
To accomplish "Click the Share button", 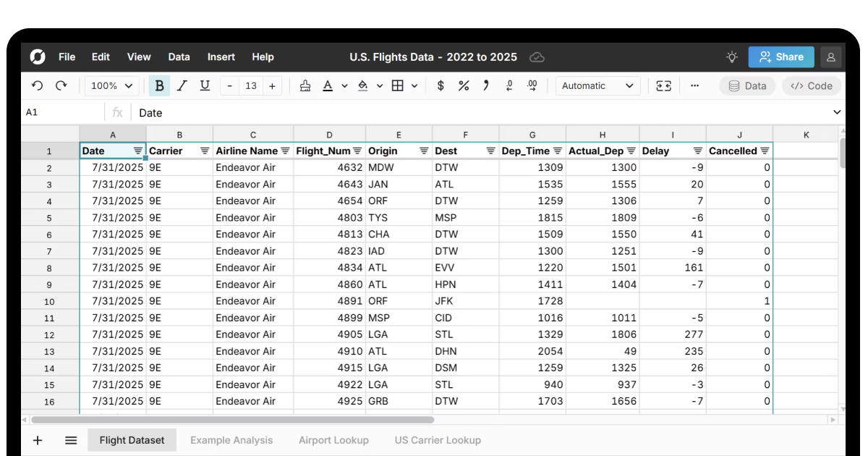I will [x=781, y=56].
